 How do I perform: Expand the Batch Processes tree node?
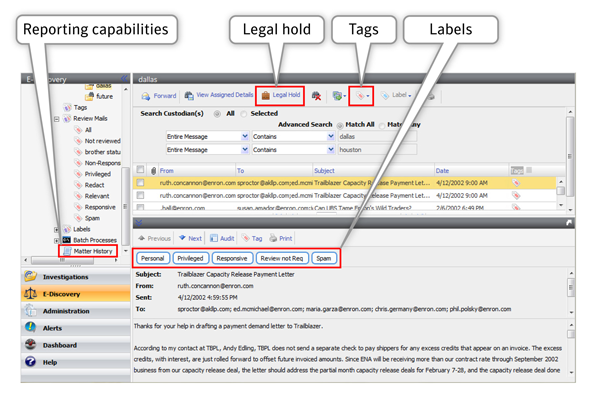click(x=56, y=240)
